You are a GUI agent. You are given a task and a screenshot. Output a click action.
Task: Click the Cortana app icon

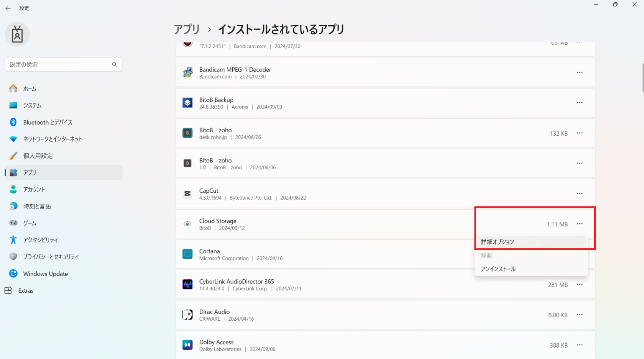tap(187, 254)
